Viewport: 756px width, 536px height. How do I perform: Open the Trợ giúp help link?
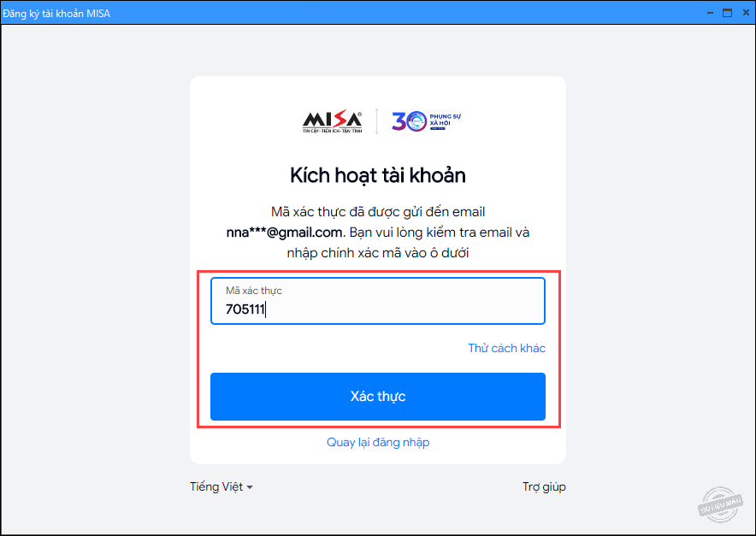click(544, 486)
